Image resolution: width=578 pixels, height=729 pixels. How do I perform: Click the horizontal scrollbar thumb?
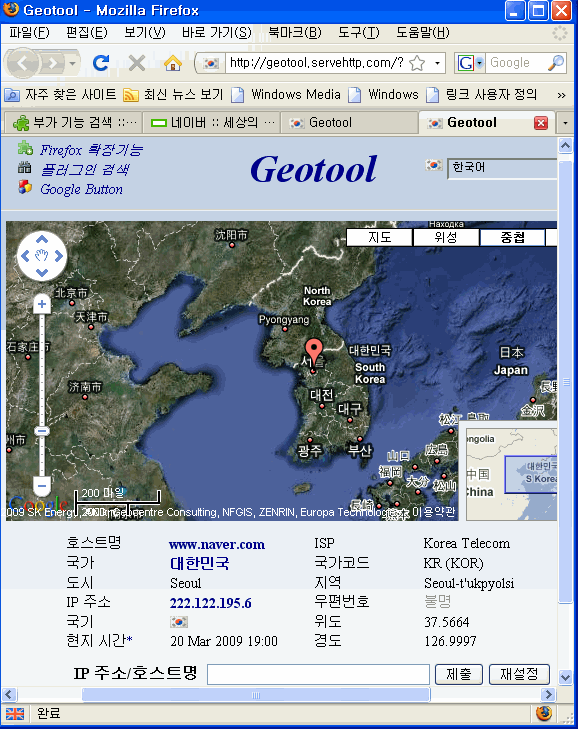coord(256,695)
